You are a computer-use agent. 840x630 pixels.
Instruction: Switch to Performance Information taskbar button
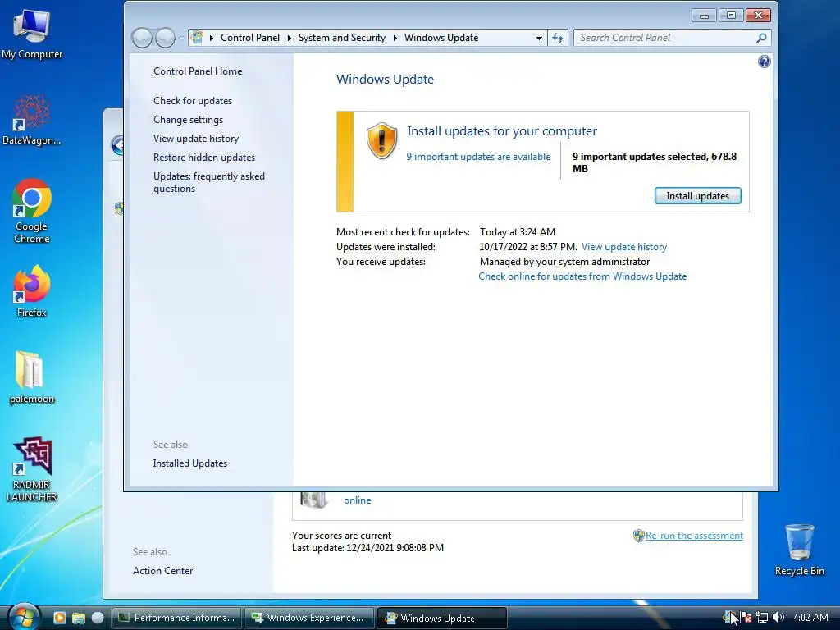[x=176, y=618]
